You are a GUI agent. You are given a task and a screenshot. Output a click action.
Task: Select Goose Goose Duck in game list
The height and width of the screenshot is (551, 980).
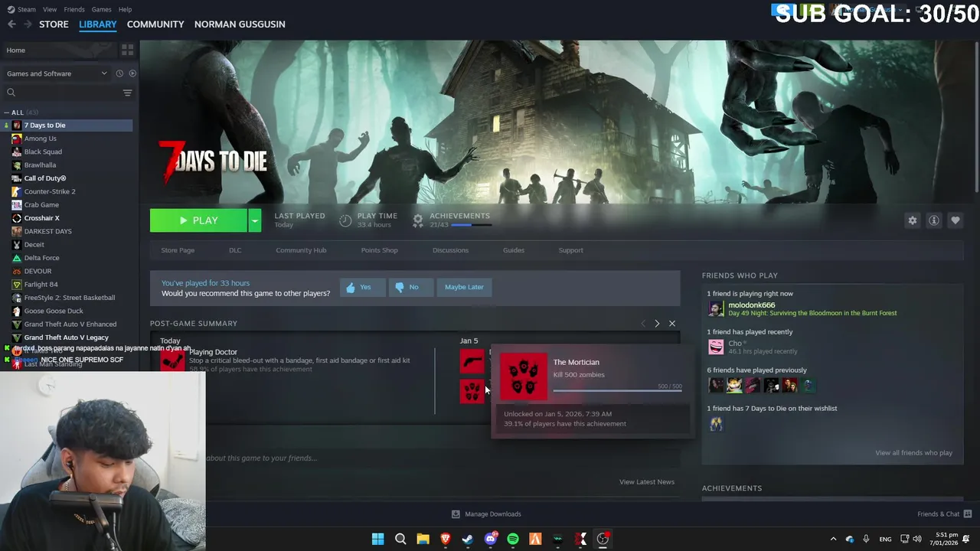pyautogui.click(x=54, y=311)
